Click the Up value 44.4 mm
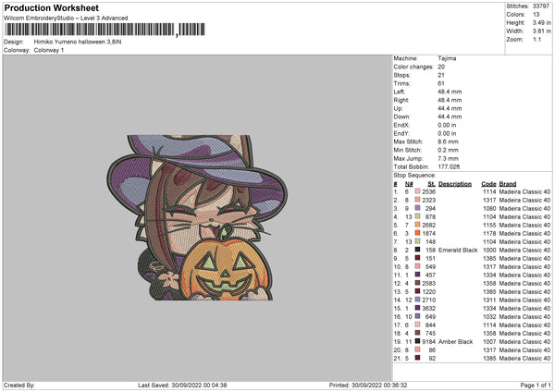 [x=450, y=108]
